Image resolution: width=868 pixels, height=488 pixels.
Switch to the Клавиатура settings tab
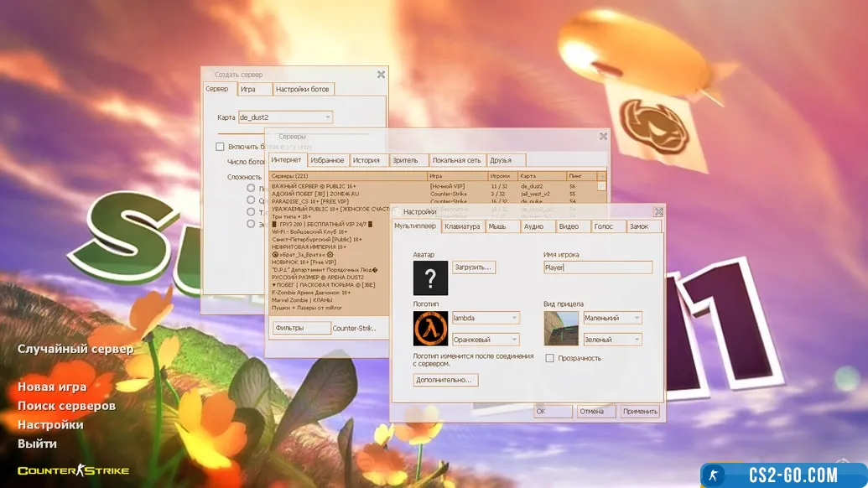(462, 226)
